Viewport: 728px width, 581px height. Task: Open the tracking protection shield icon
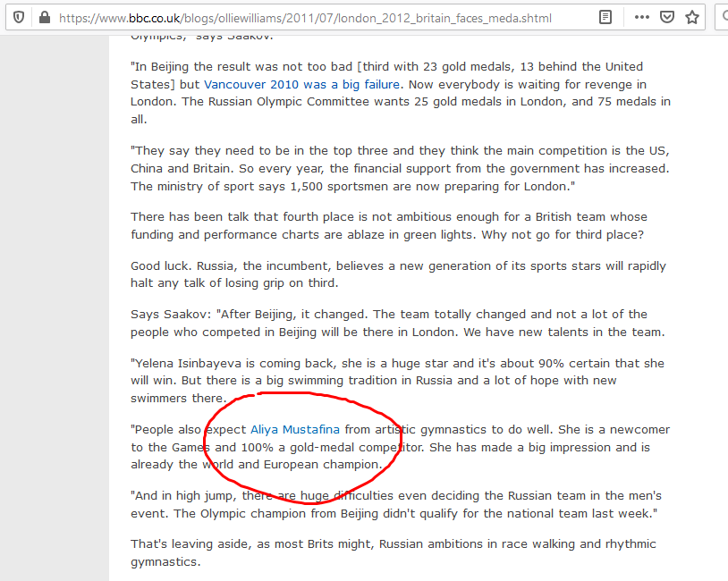(x=19, y=18)
